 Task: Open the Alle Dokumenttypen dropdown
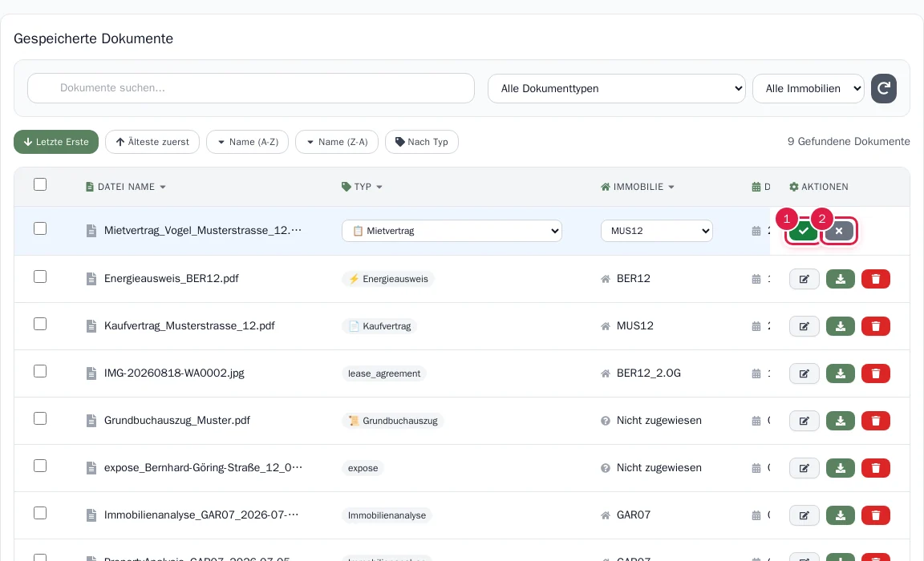(x=616, y=88)
